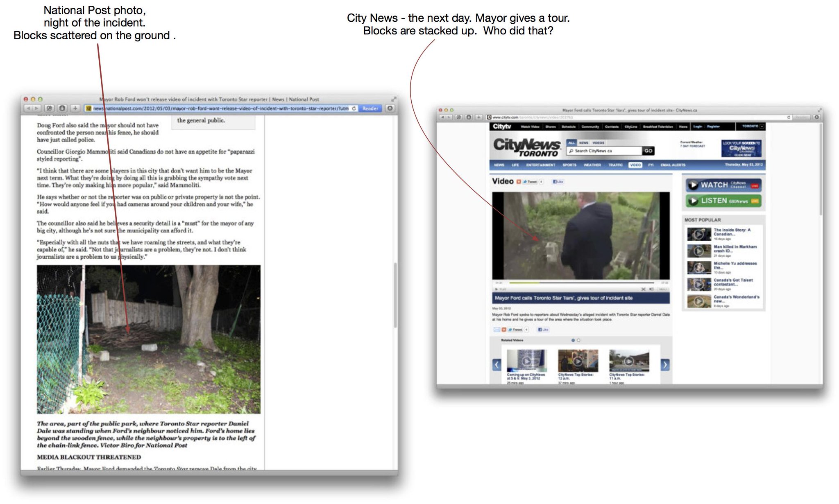
Task: Open the SPORTS nav tab
Action: pyautogui.click(x=569, y=165)
